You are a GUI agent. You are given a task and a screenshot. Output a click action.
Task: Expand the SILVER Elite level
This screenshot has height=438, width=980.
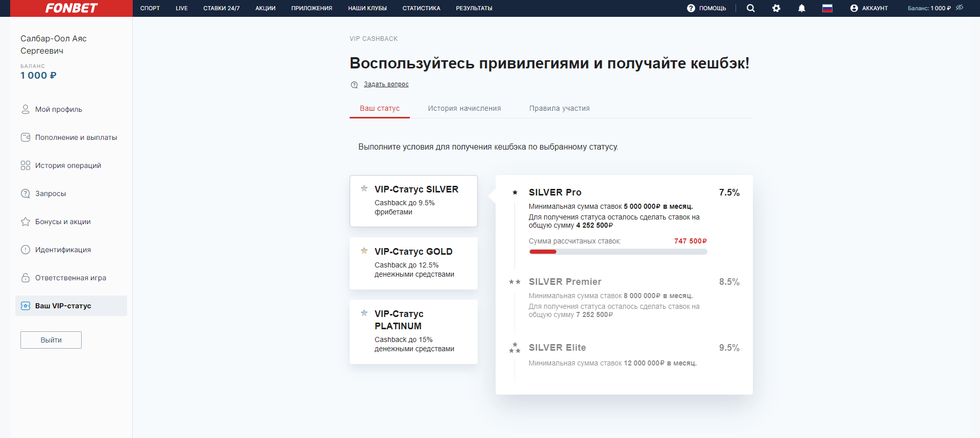coord(557,348)
